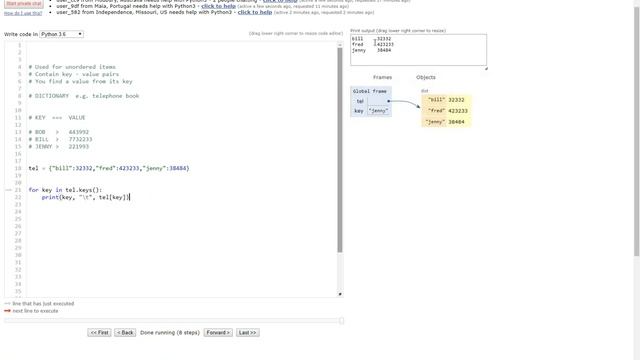Click the '# KEY ==> VALUE' comment line
The image size is (640, 360).
click(57, 118)
